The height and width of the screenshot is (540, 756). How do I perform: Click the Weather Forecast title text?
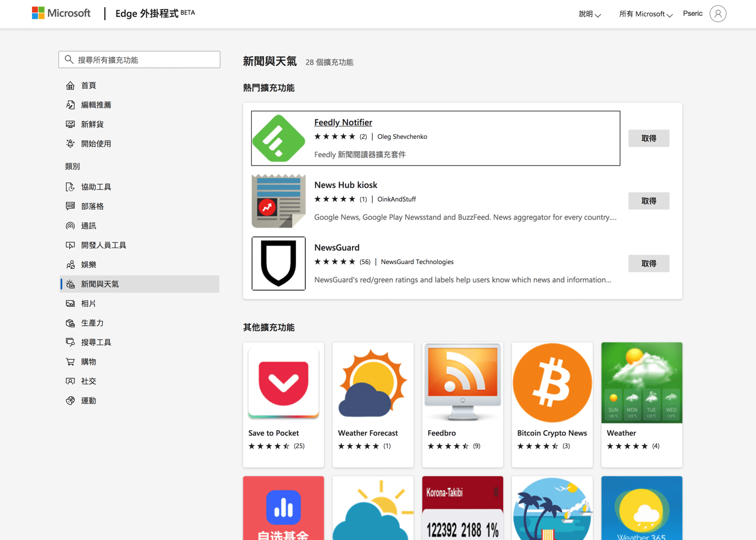click(x=367, y=433)
